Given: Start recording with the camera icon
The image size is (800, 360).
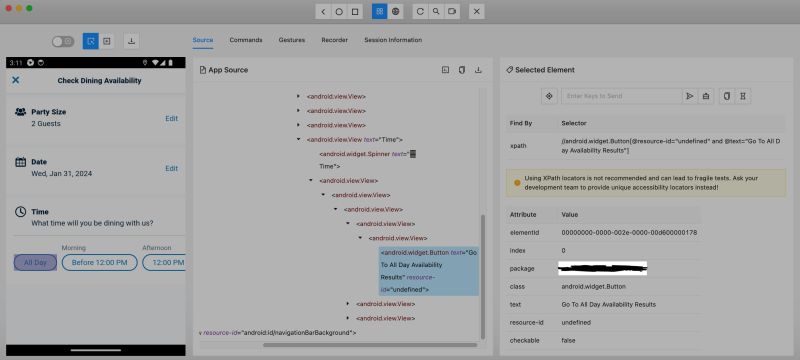Looking at the screenshot, I should (x=452, y=11).
